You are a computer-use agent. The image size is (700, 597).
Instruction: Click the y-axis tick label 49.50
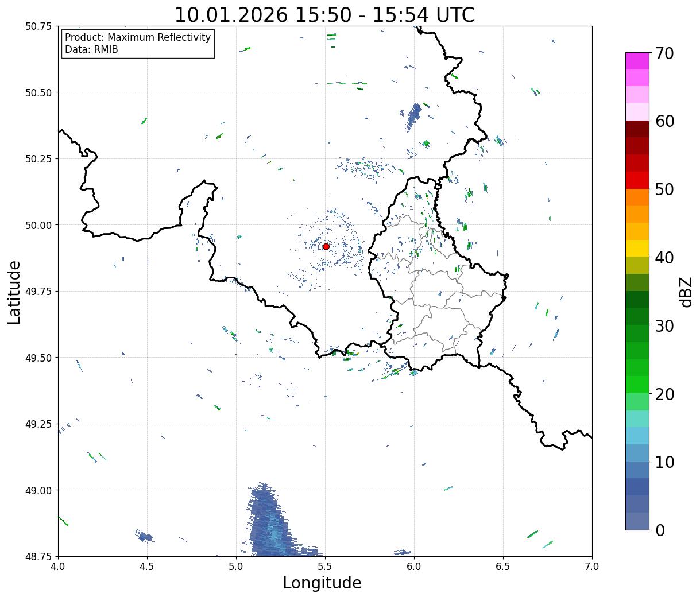[x=39, y=358]
